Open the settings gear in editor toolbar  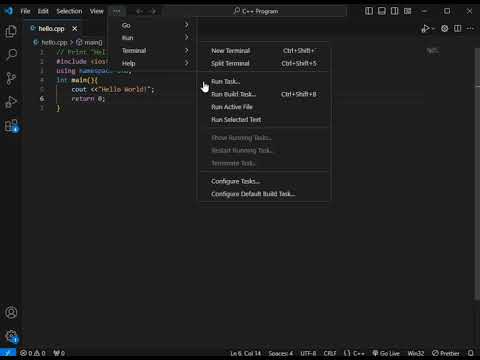[445, 29]
